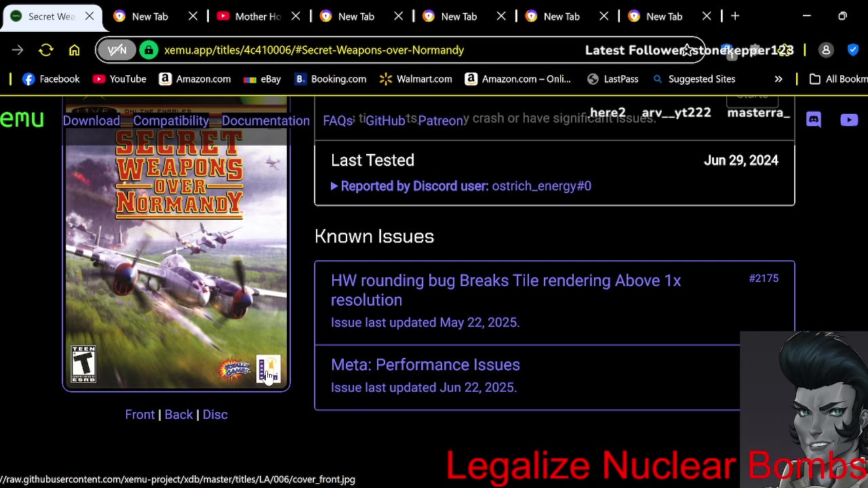Image resolution: width=868 pixels, height=488 pixels.
Task: Open the Walmart.com bookmark
Action: (x=416, y=79)
